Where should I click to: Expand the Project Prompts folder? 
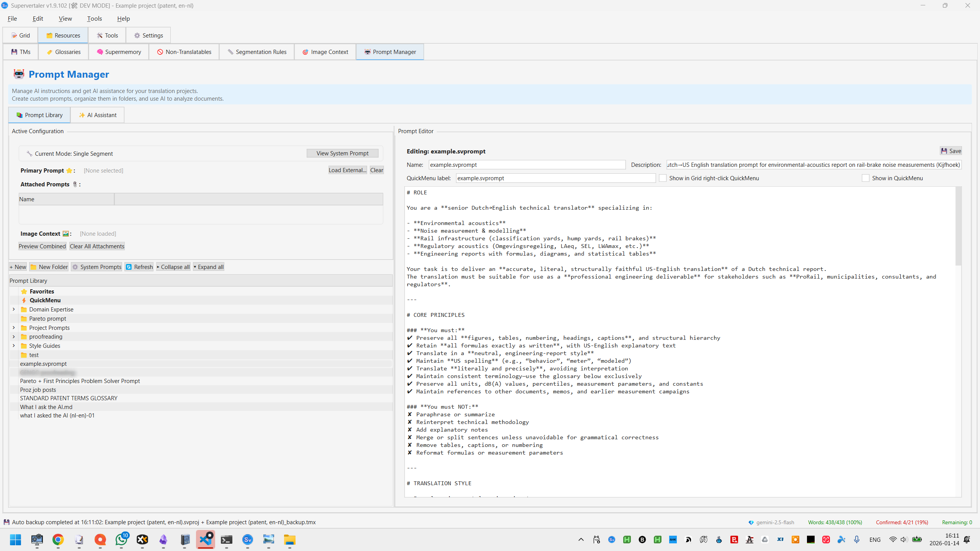tap(14, 328)
